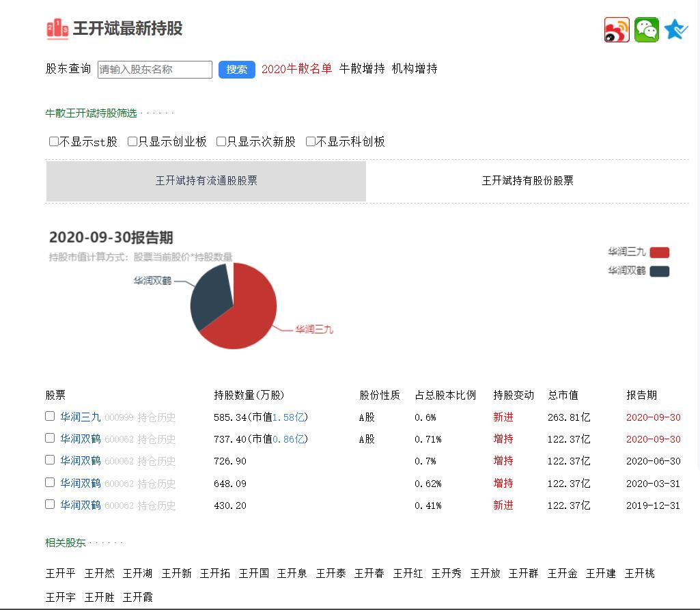Open 持仓历史 for 华润三九 000999
This screenshot has height=610, width=700.
tap(156, 417)
